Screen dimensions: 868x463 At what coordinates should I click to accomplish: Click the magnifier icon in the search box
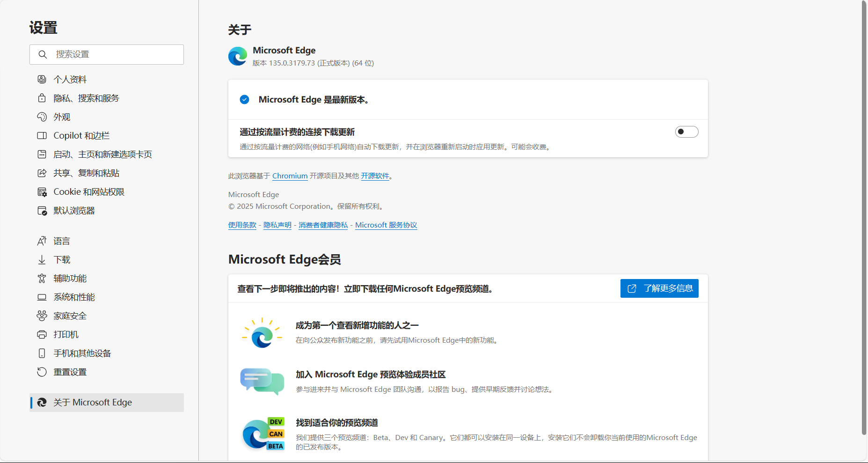click(x=43, y=54)
